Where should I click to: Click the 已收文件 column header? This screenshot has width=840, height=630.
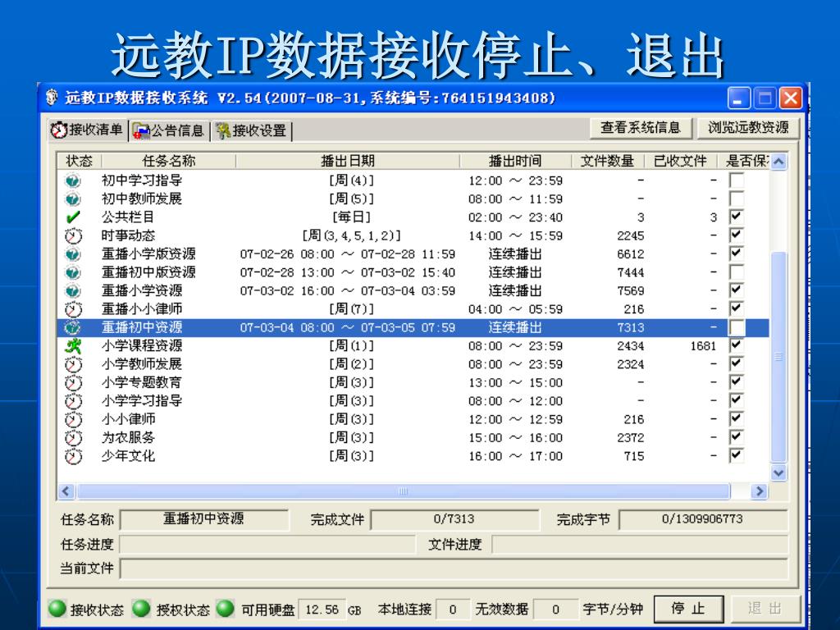[x=680, y=161]
